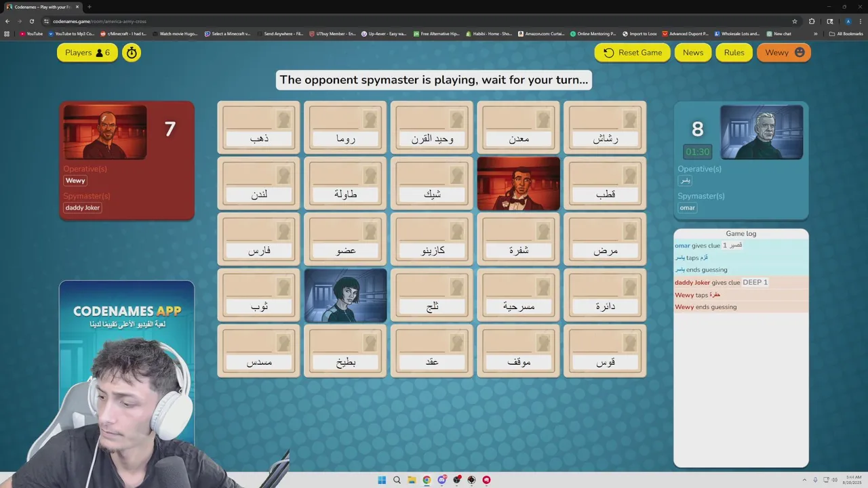Image resolution: width=868 pixels, height=488 pixels.
Task: Select the شفرة word card
Action: (x=519, y=239)
